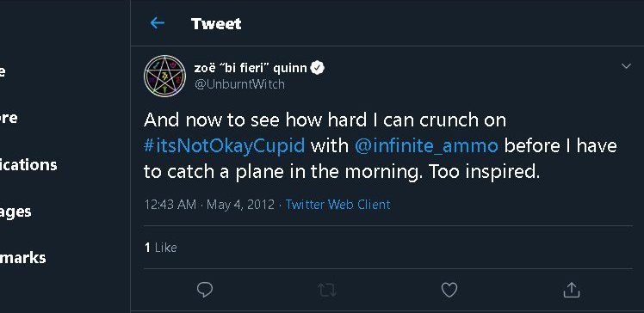Select the Notifications item in sidebar
This screenshot has width=644, height=313.
tap(28, 165)
